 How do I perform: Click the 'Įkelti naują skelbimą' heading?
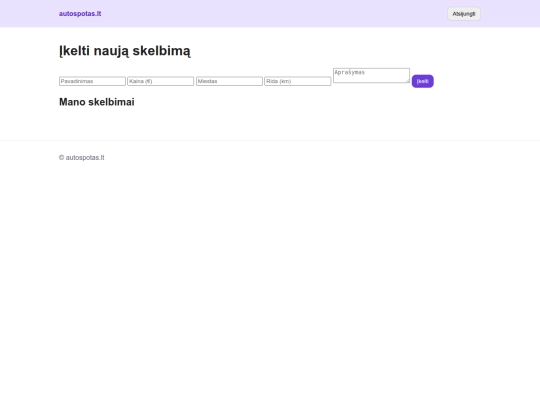point(125,51)
